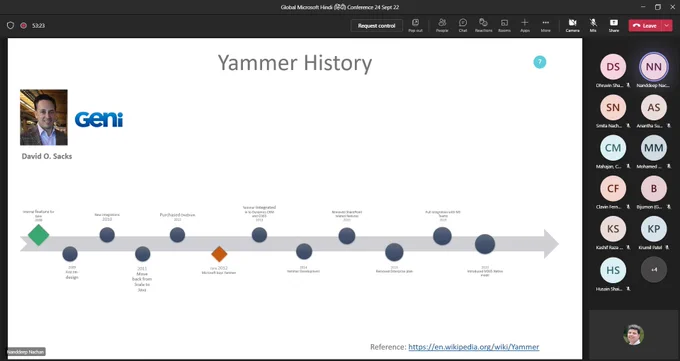Select the CF participant avatar
The height and width of the screenshot is (361, 680).
pos(613,188)
